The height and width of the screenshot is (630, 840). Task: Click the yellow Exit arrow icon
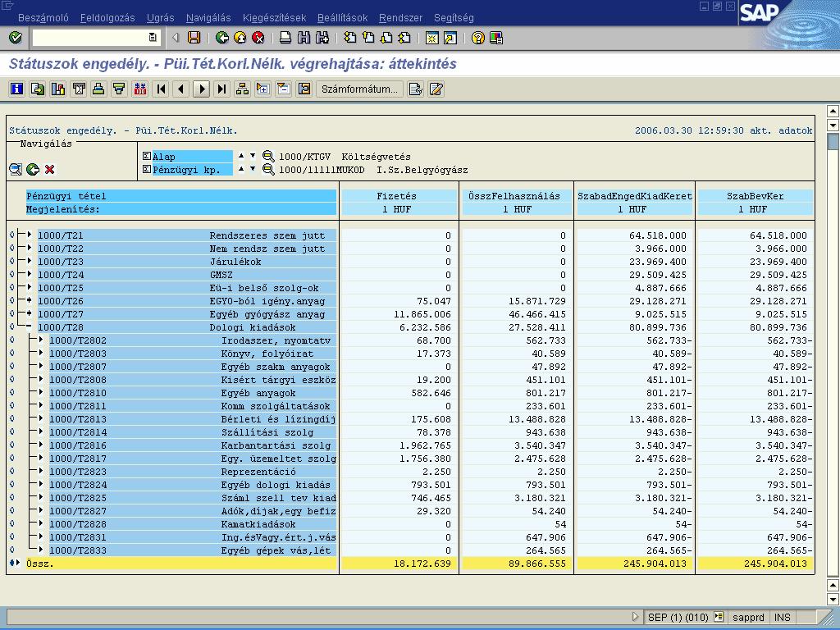(x=240, y=38)
